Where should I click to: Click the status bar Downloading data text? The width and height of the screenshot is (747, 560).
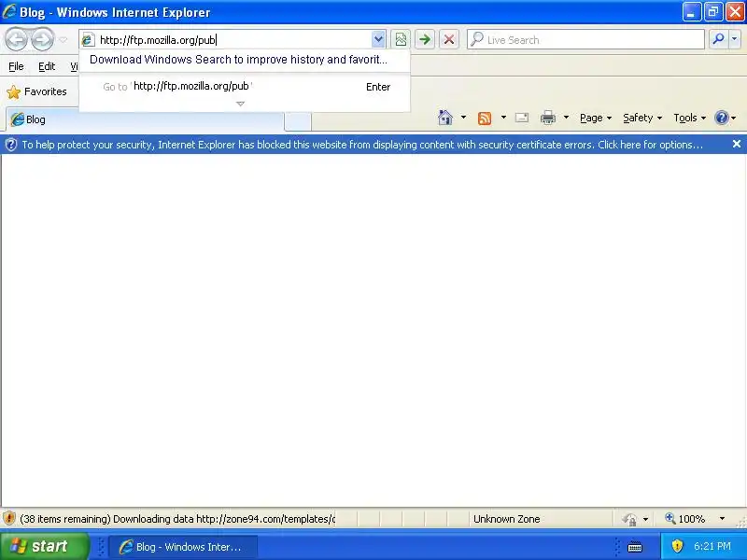pyautogui.click(x=177, y=519)
